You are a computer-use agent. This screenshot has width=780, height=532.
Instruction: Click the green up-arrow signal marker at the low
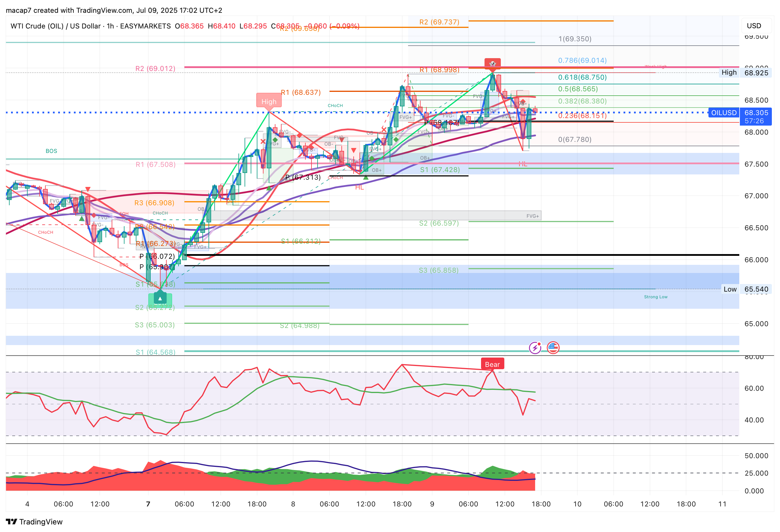160,299
